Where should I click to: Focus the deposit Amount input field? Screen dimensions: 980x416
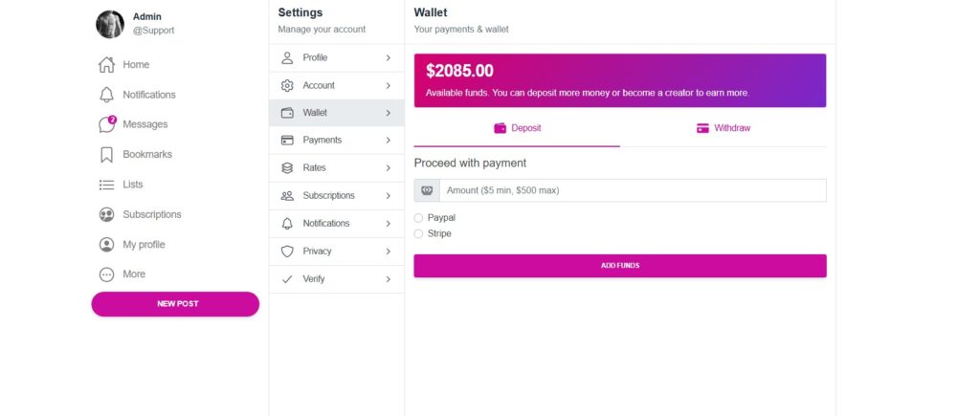[x=633, y=190]
